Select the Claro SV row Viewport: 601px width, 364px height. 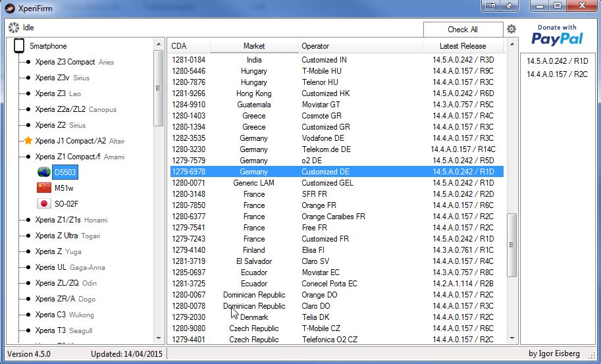click(336, 261)
